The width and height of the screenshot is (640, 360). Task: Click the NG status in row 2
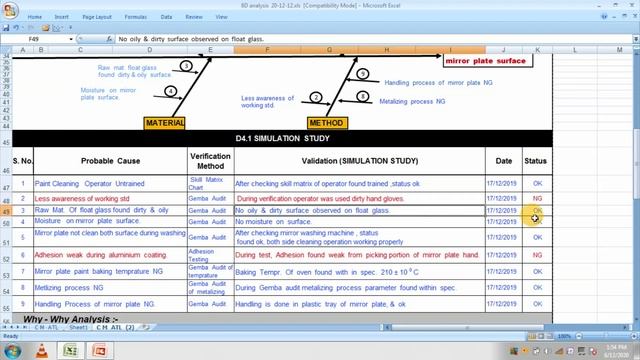tap(537, 198)
